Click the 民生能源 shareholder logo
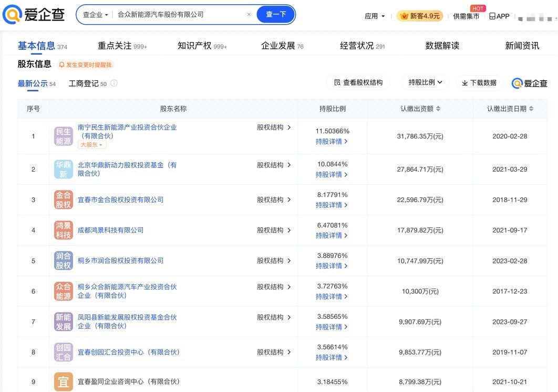 click(x=63, y=136)
